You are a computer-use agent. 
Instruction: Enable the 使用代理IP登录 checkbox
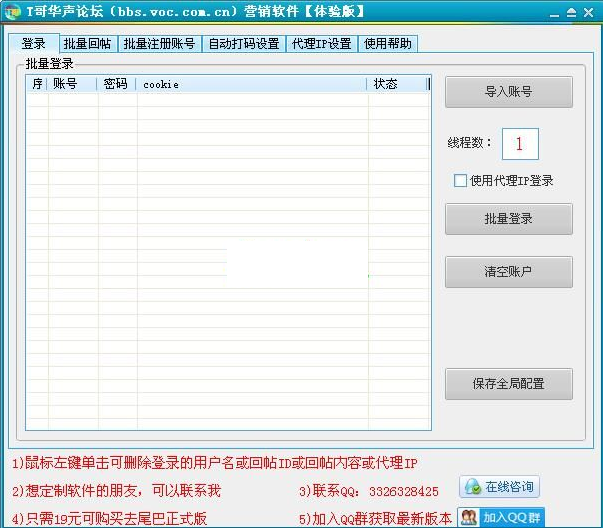460,181
